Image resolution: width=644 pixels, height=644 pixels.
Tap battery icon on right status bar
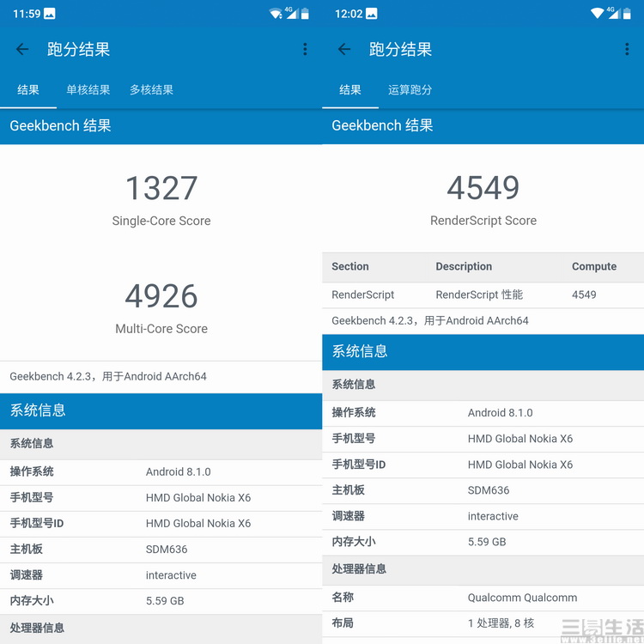pos(627,14)
